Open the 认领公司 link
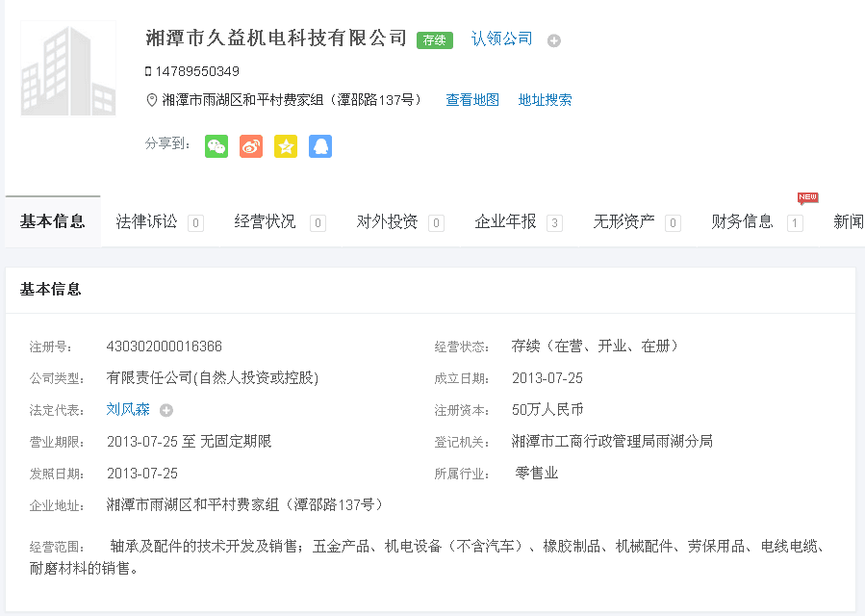This screenshot has height=616, width=865. 501,38
